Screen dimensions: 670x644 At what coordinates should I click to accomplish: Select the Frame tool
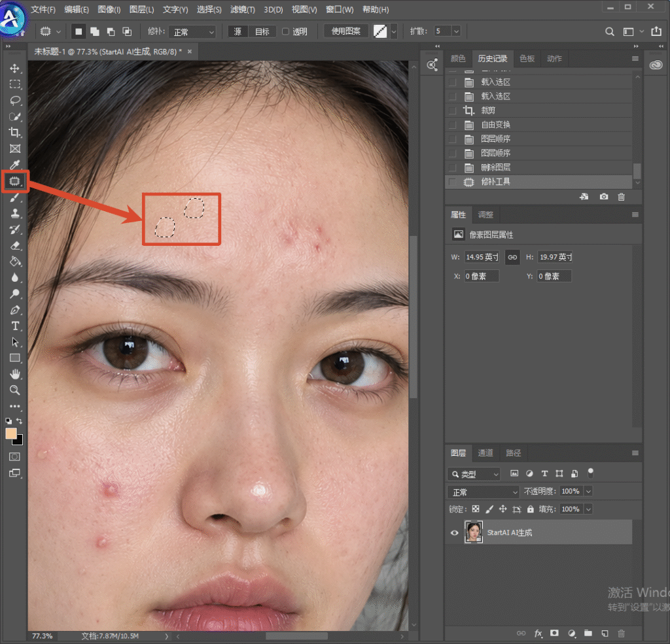pyautogui.click(x=15, y=148)
